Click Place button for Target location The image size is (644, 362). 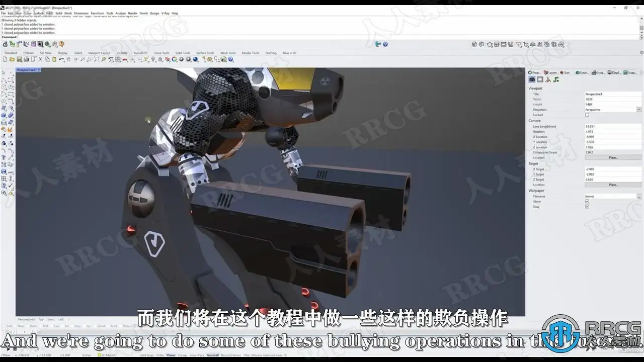coord(613,185)
